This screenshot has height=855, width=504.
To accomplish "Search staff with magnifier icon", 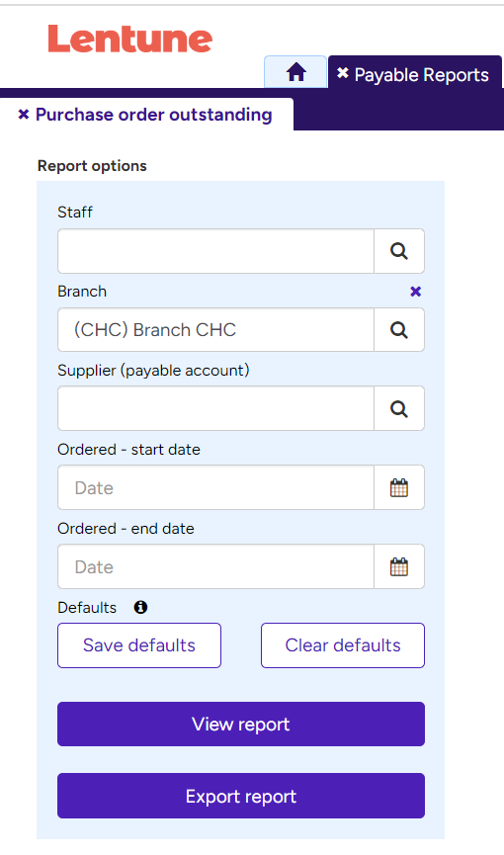I will click(x=398, y=251).
